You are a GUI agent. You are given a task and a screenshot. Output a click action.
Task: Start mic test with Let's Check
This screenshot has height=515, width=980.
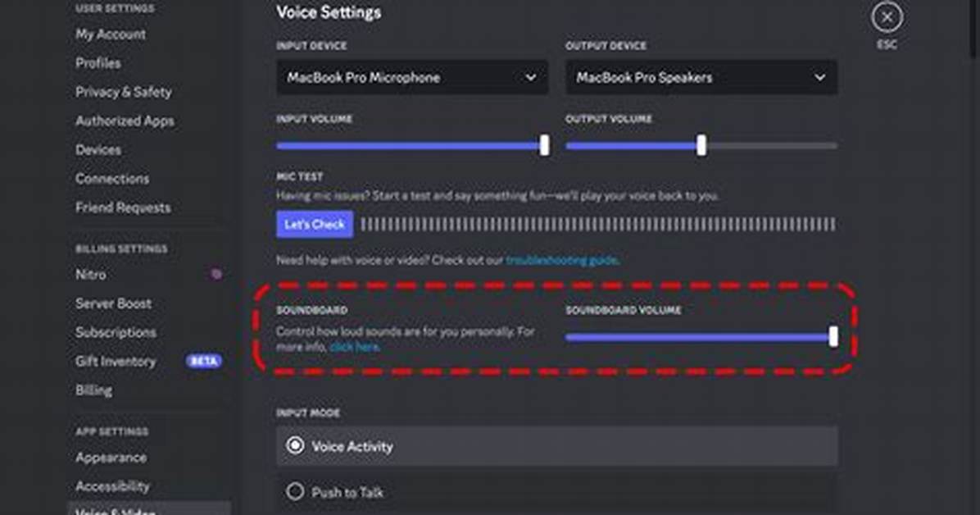tap(315, 224)
